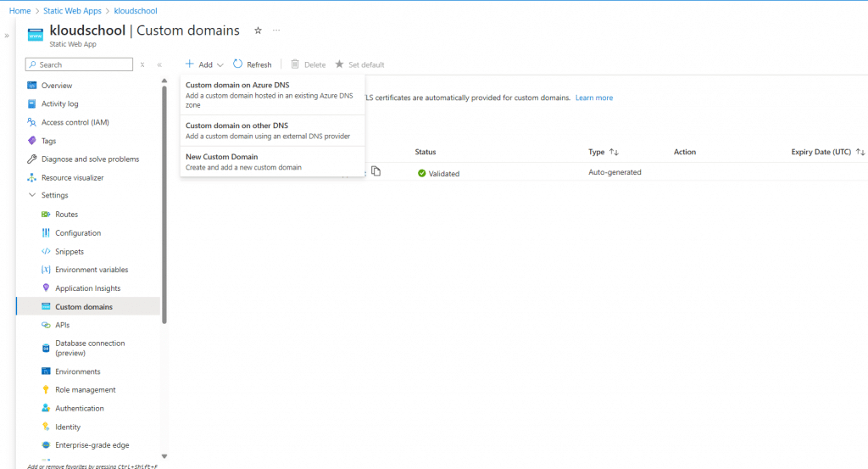
Task: Open Application Insights in the sidebar
Action: click(87, 288)
